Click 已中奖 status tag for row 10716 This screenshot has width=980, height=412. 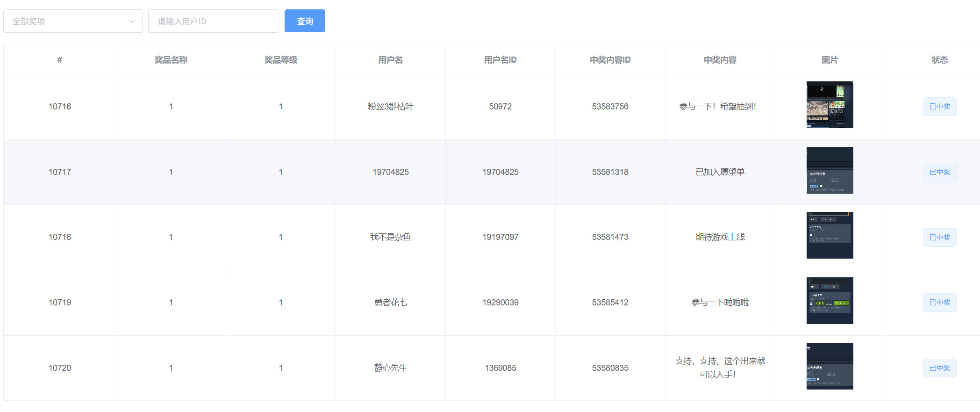click(939, 107)
